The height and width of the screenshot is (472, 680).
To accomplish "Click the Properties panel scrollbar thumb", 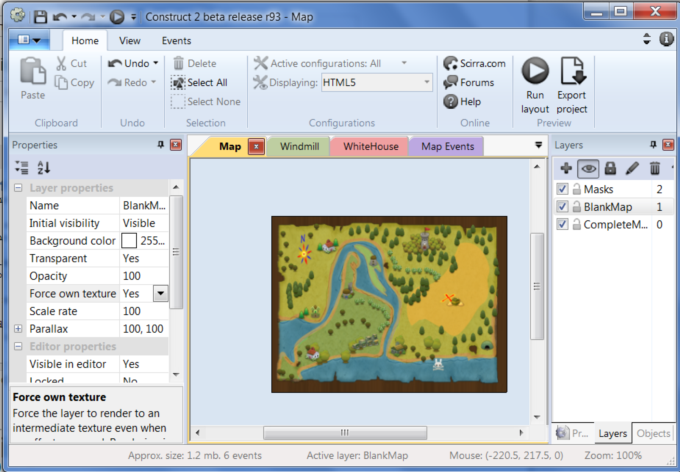I will pyautogui.click(x=176, y=252).
